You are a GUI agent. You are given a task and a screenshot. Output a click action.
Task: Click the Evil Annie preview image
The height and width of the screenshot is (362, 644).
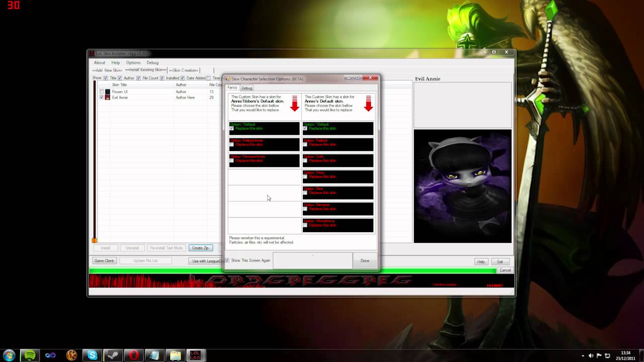(x=462, y=186)
